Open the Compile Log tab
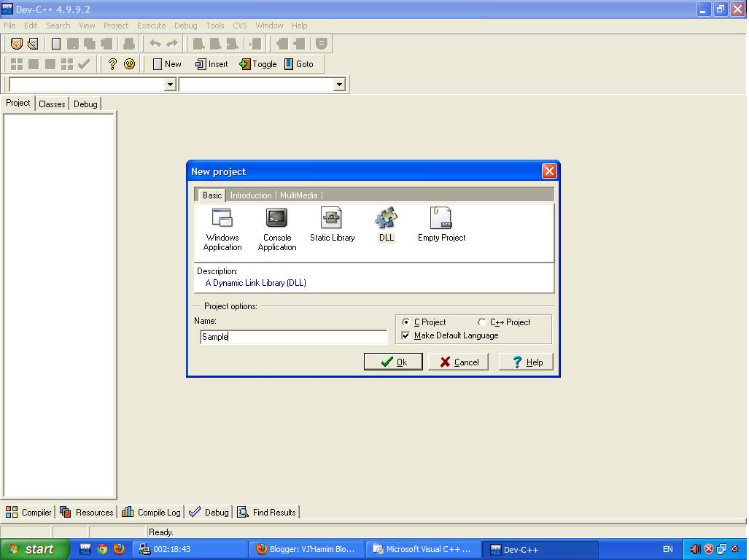The width and height of the screenshot is (749, 560). coord(151,513)
